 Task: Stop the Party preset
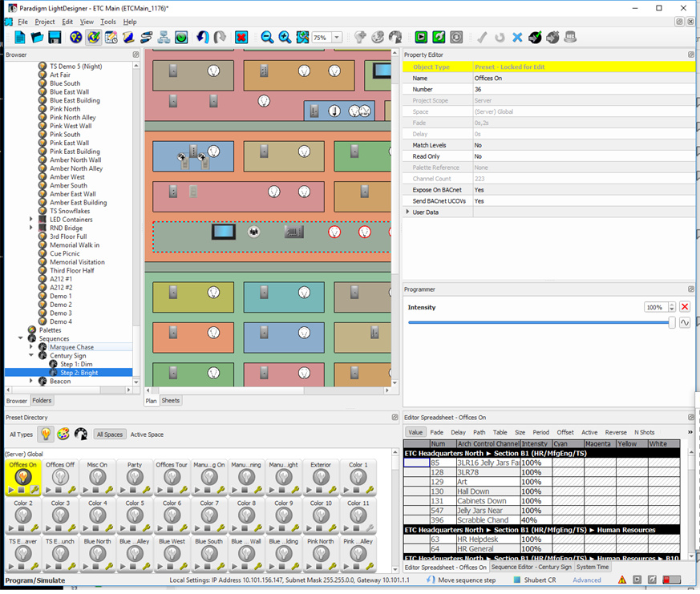pyautogui.click(x=133, y=490)
